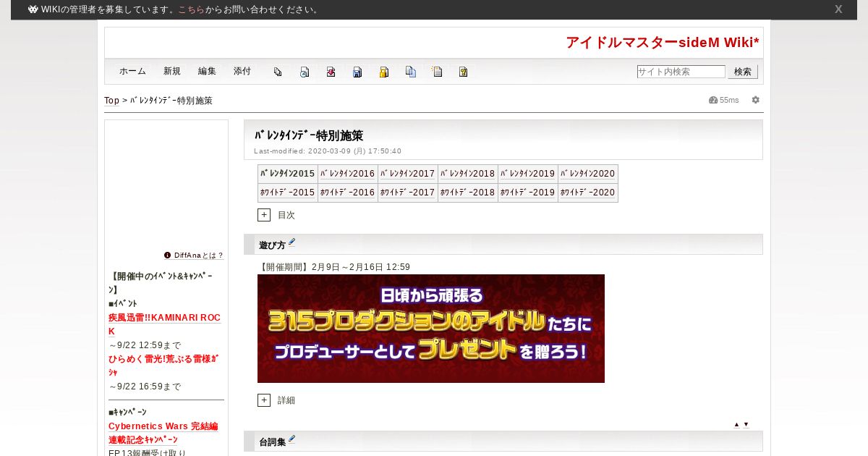The height and width of the screenshot is (456, 868).
Task: Go to ﾊﾞﾚﾝﾀｲﾝ2020 page
Action: click(588, 174)
